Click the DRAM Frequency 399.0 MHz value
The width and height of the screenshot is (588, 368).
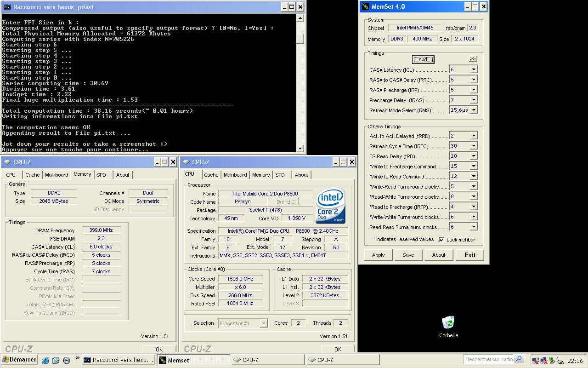102,230
